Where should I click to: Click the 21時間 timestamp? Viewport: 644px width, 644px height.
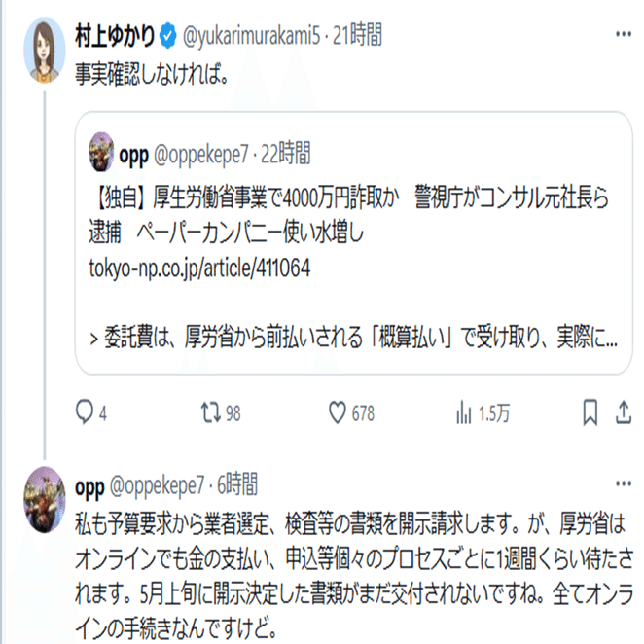click(357, 36)
